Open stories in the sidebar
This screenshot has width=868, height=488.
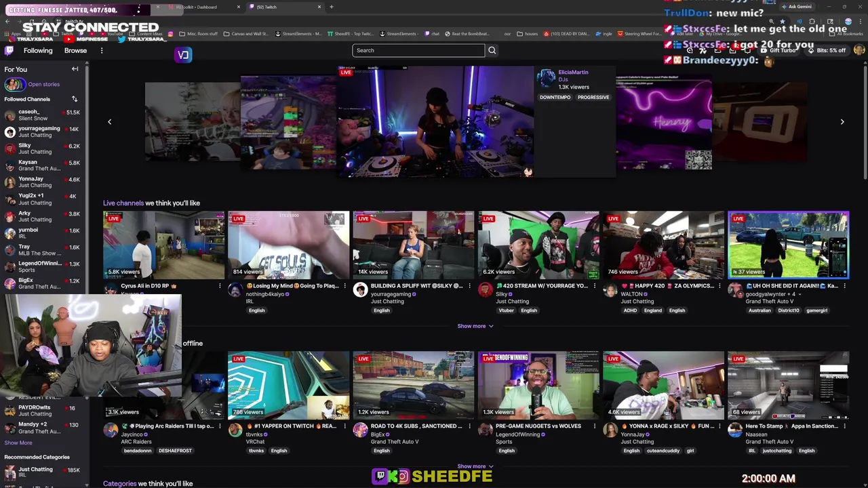tap(33, 84)
